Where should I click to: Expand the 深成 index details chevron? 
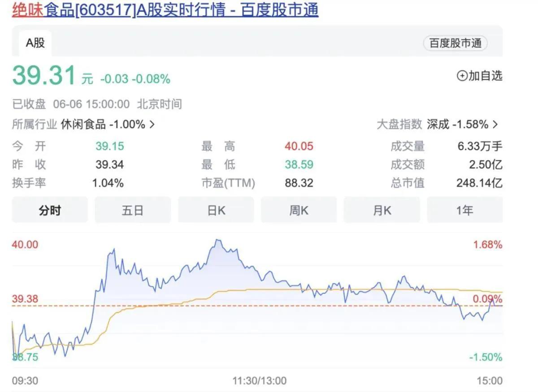coord(496,124)
